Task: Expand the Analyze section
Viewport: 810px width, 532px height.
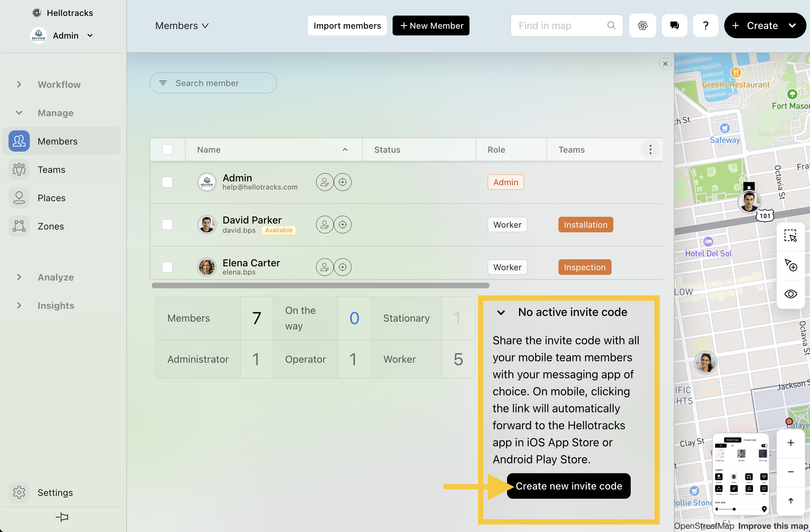Action: pyautogui.click(x=19, y=277)
